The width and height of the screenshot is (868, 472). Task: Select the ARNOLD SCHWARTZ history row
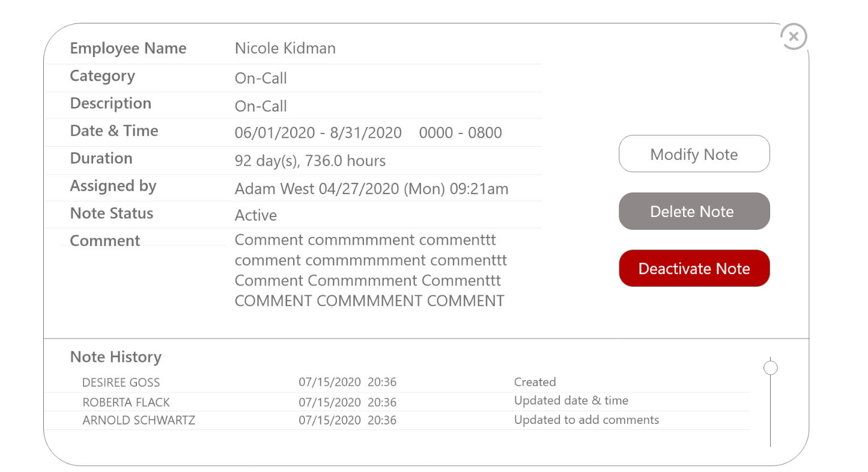click(x=139, y=420)
